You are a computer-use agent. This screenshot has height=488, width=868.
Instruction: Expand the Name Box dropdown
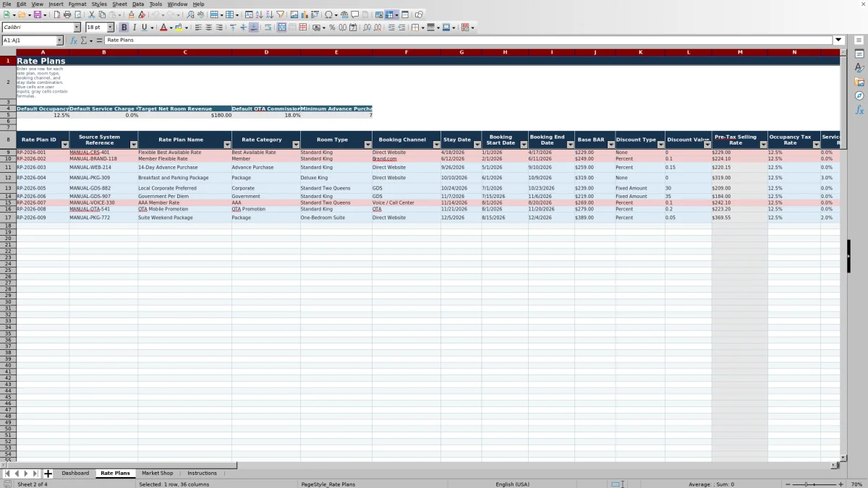(x=59, y=40)
